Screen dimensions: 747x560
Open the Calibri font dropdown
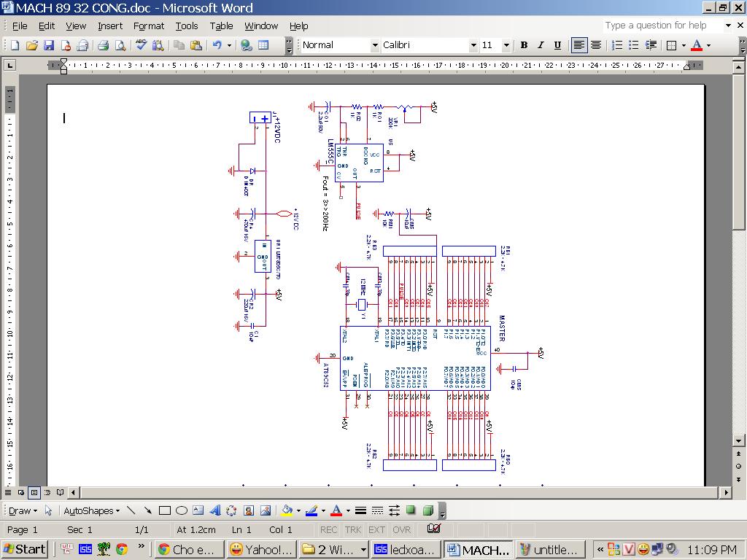(x=473, y=45)
